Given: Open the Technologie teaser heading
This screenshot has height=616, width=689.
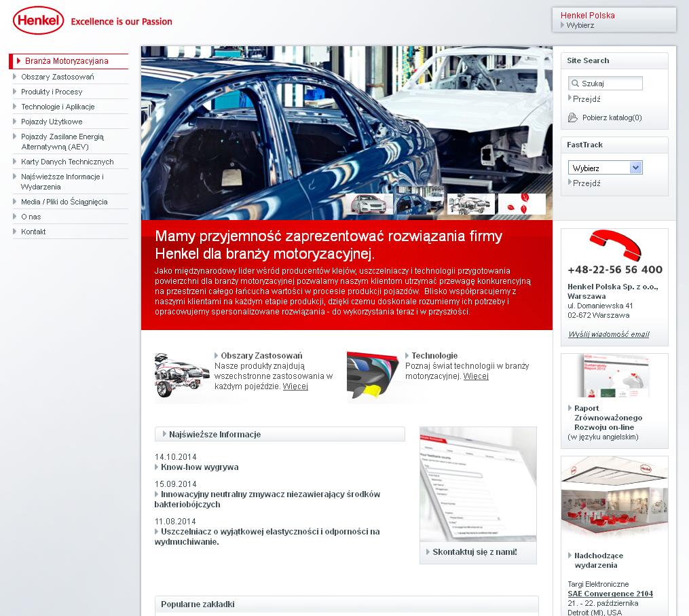Looking at the screenshot, I should (x=434, y=355).
